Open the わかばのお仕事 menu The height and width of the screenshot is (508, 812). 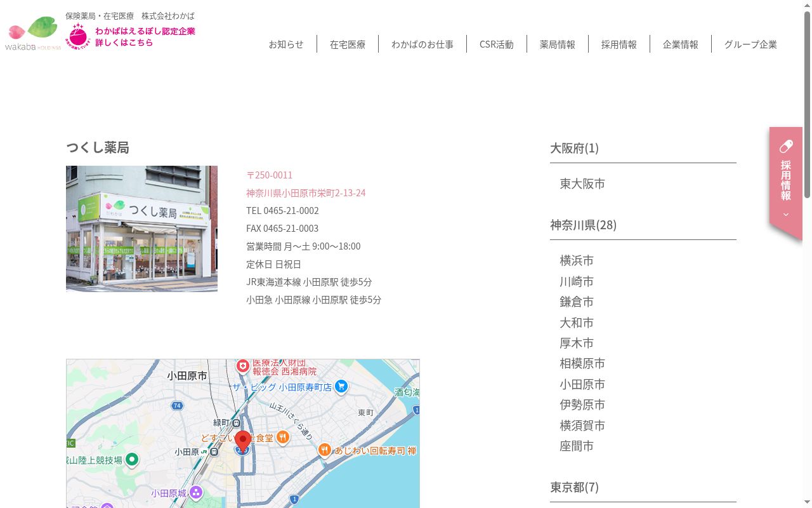click(422, 44)
